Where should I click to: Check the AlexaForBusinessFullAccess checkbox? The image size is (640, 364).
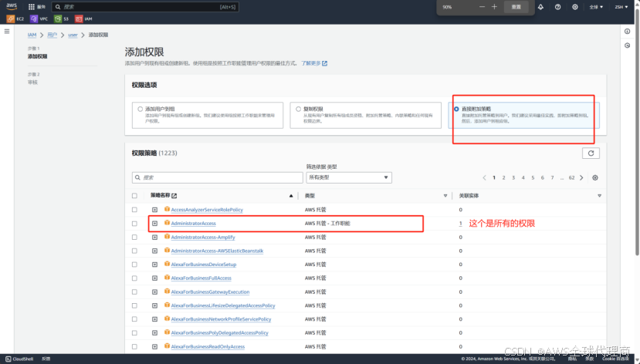coord(134,278)
